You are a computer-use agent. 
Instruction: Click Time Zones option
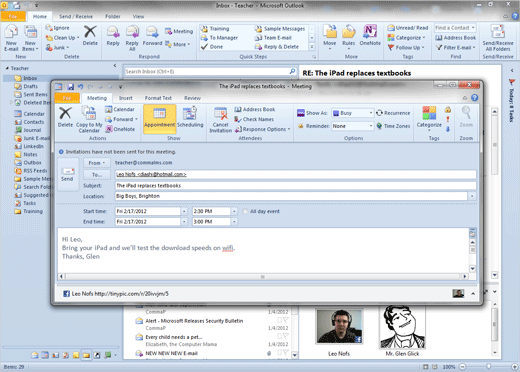point(393,126)
